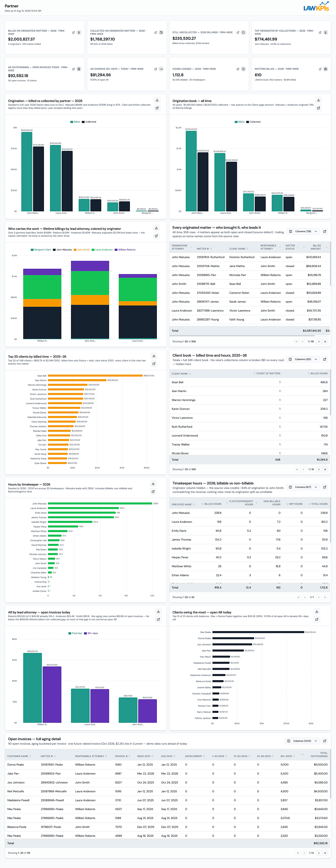
Task: Open Open invoices table in new view
Action: [x=325, y=741]
